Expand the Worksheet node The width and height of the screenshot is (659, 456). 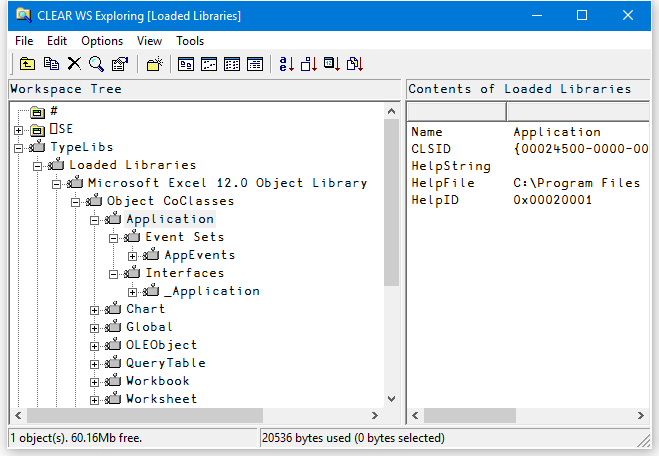[x=96, y=399]
